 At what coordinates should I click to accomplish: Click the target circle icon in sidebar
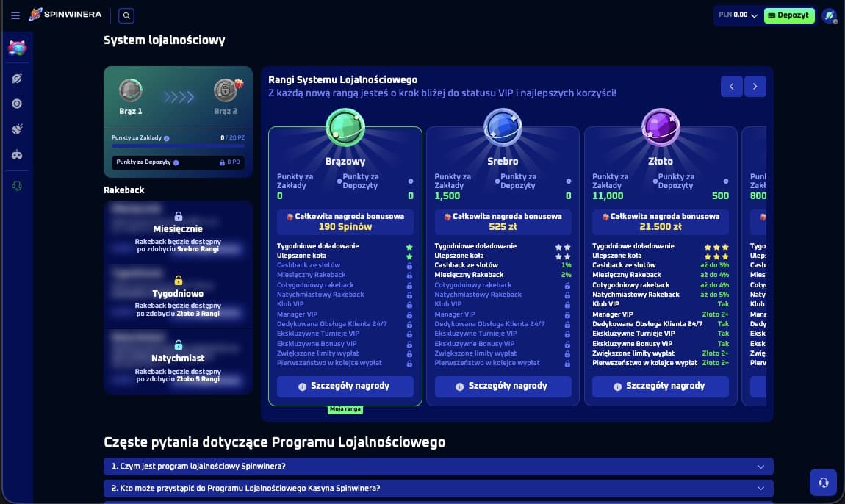point(16,104)
